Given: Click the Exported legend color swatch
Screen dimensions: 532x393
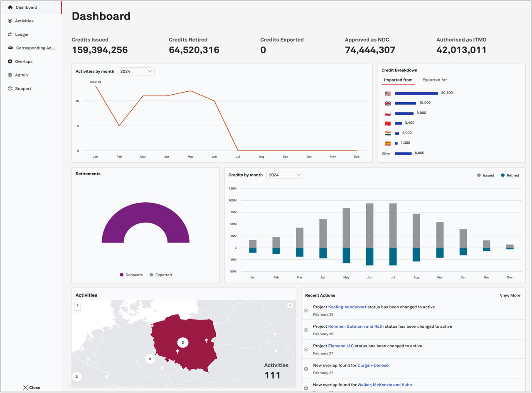Looking at the screenshot, I should tap(152, 275).
